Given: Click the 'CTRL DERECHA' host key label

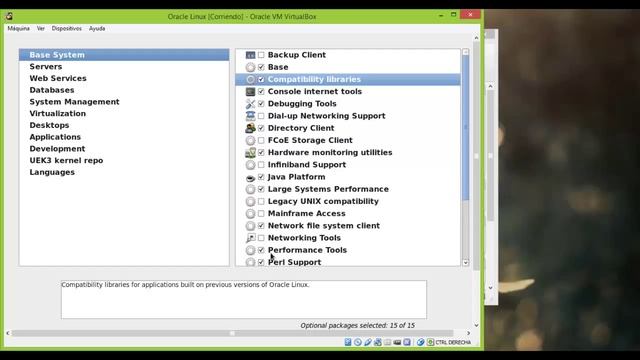Looking at the screenshot, I should point(453,342).
